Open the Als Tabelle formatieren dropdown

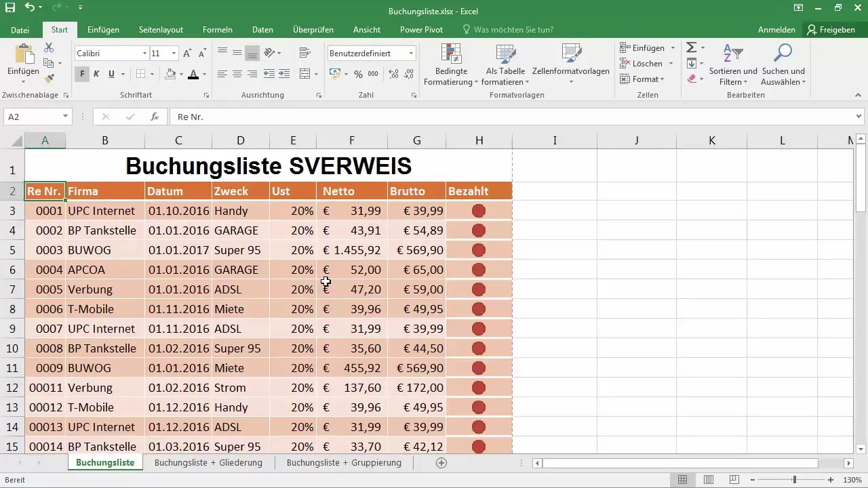pyautogui.click(x=505, y=64)
